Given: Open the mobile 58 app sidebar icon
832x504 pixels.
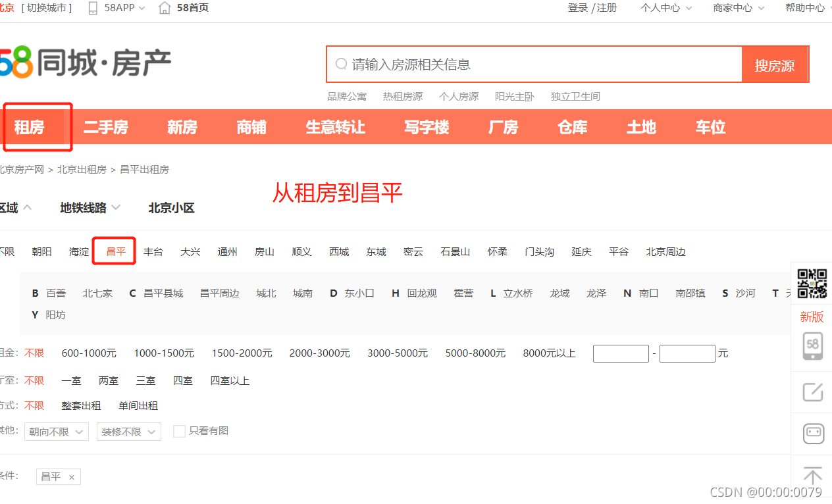Looking at the screenshot, I should click(x=812, y=346).
